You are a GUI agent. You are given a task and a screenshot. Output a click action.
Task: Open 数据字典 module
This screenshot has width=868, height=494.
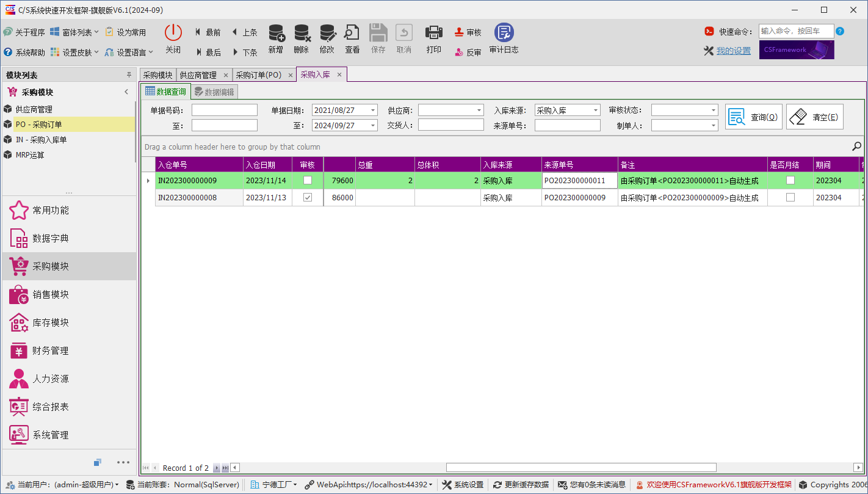tap(69, 238)
